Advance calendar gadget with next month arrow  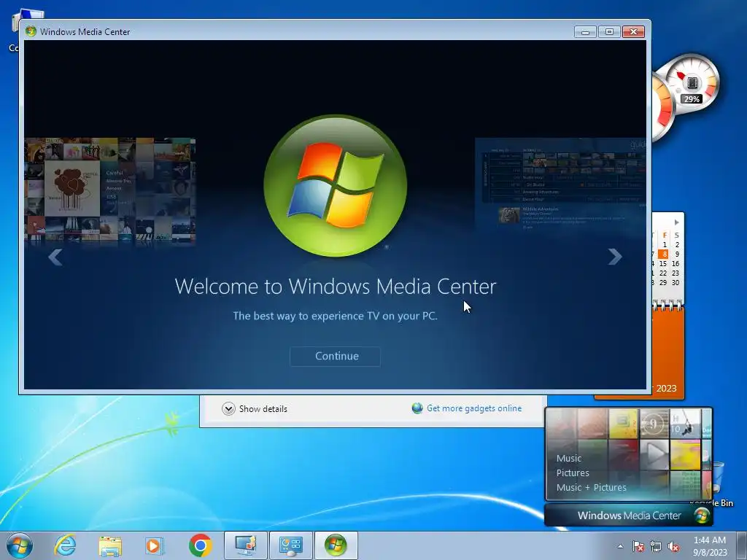[x=676, y=222]
